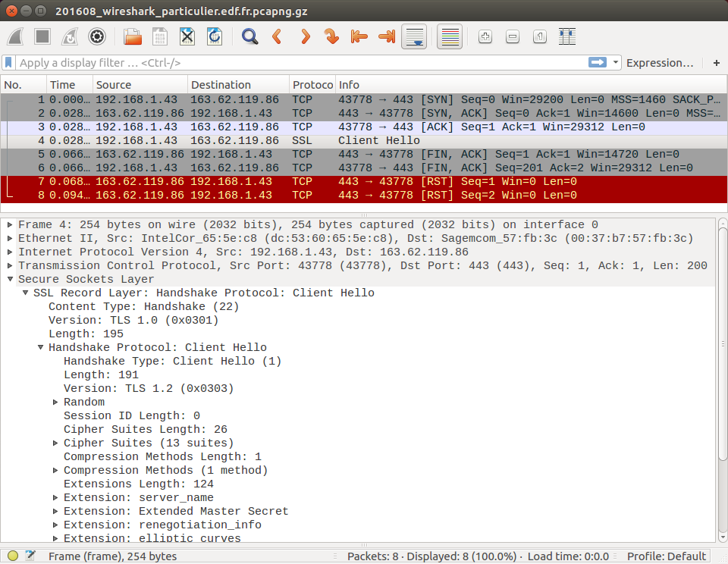Go to next packet arrow
Screen dimensions: 728x564
pyautogui.click(x=305, y=36)
